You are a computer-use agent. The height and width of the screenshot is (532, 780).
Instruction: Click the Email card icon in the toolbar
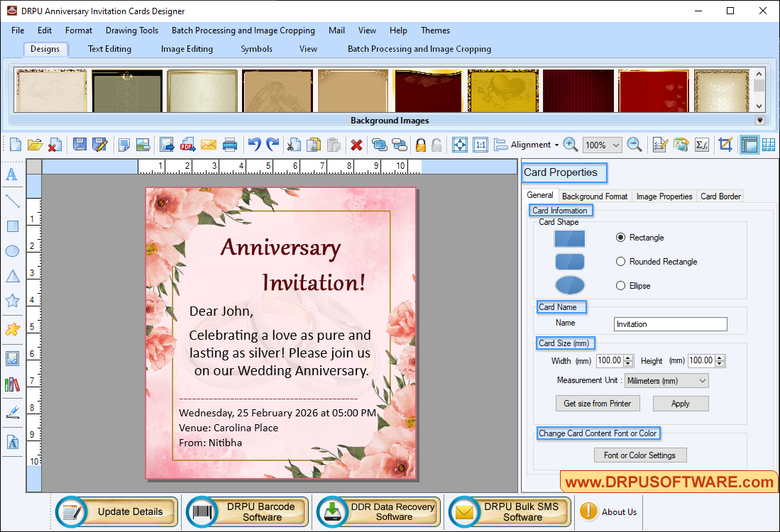[209, 144]
